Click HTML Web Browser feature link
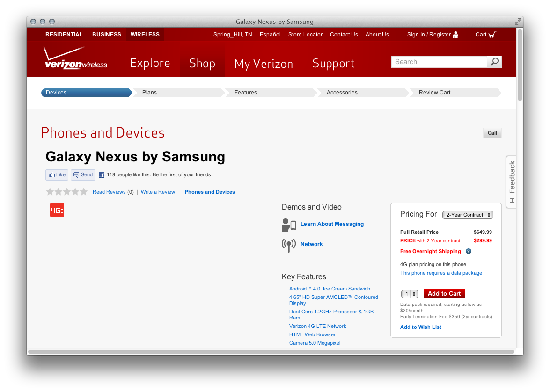 312,334
